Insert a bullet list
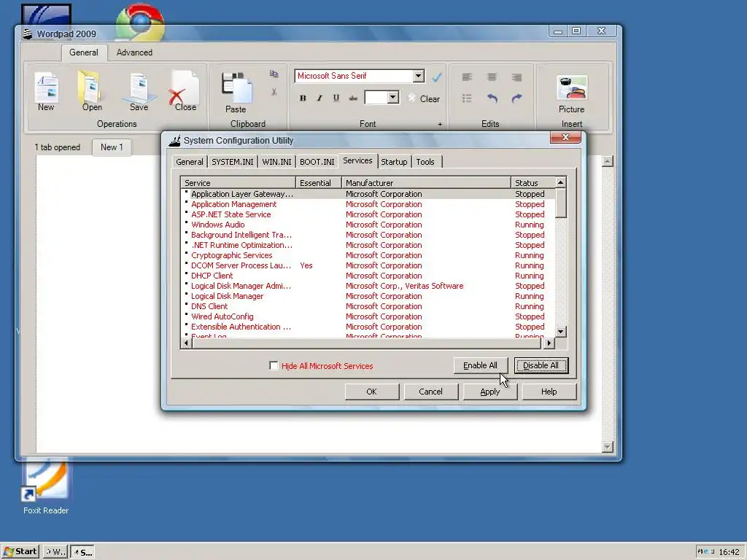747x560 pixels. pyautogui.click(x=467, y=98)
